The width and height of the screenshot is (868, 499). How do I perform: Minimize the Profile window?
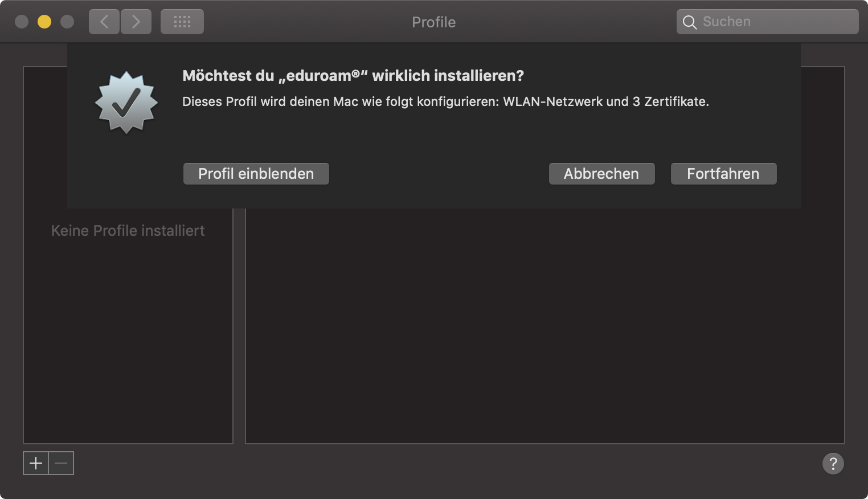pos(44,22)
